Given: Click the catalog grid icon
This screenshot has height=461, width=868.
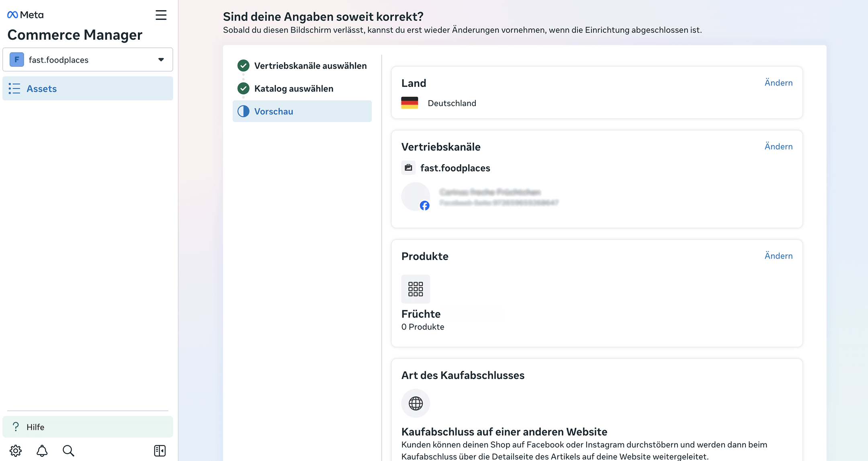Looking at the screenshot, I should pos(416,289).
